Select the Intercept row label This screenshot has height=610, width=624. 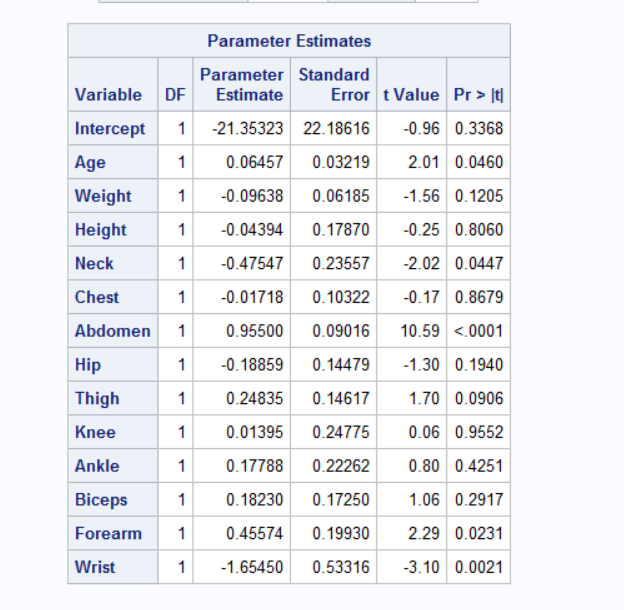pyautogui.click(x=109, y=129)
